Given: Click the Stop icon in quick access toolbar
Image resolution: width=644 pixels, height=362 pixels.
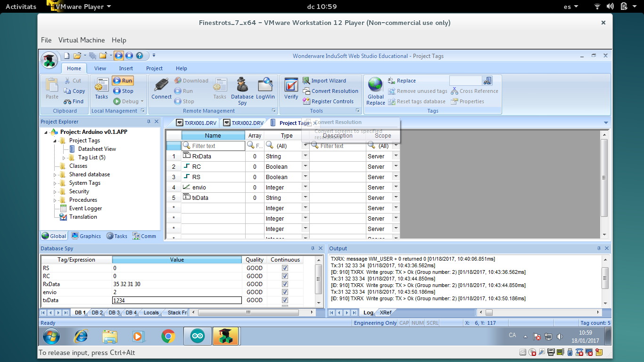Looking at the screenshot, I should click(129, 56).
